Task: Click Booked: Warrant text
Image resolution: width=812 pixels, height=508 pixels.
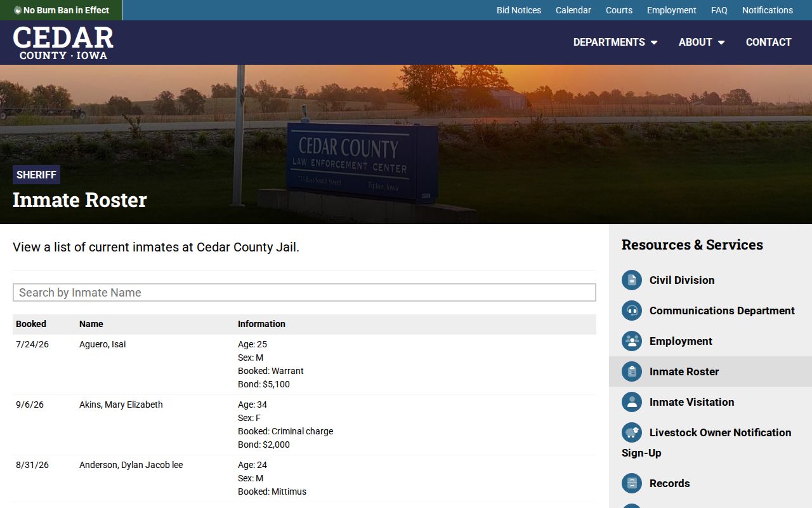Action: click(271, 371)
